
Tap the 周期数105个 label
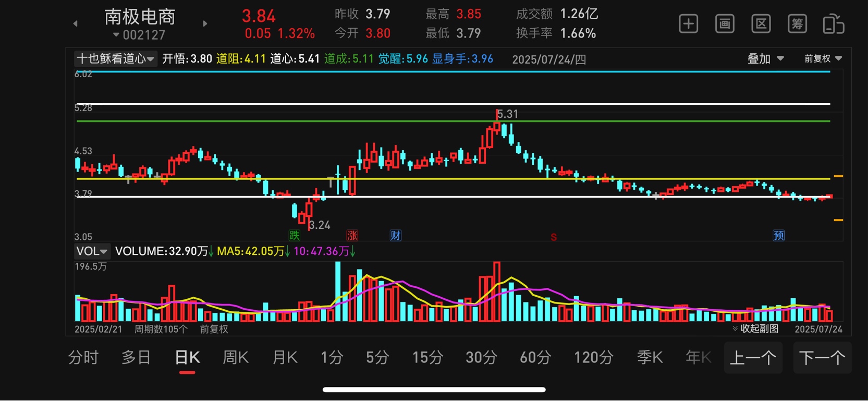click(161, 329)
